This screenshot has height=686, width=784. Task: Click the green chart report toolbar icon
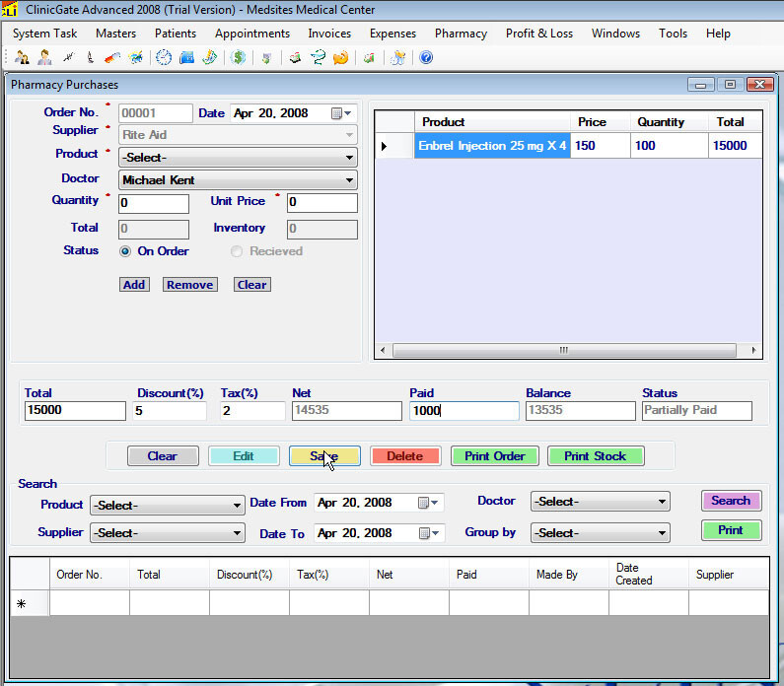pyautogui.click(x=209, y=57)
